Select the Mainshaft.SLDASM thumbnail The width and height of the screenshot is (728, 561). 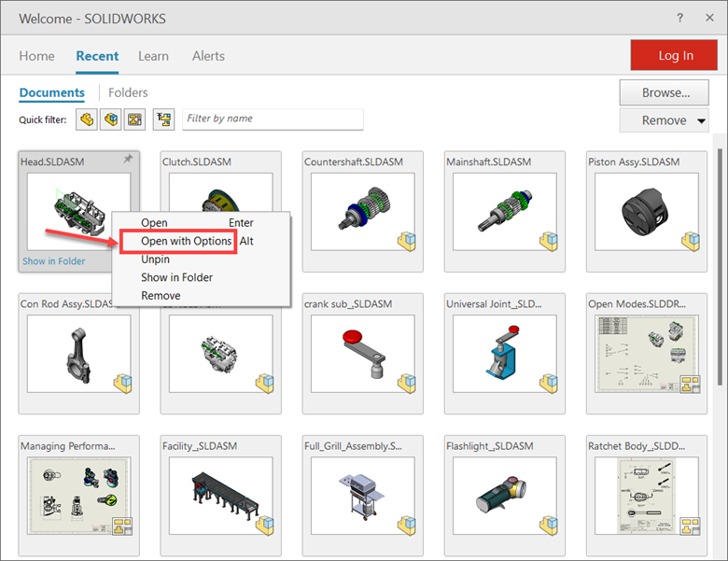click(x=505, y=212)
